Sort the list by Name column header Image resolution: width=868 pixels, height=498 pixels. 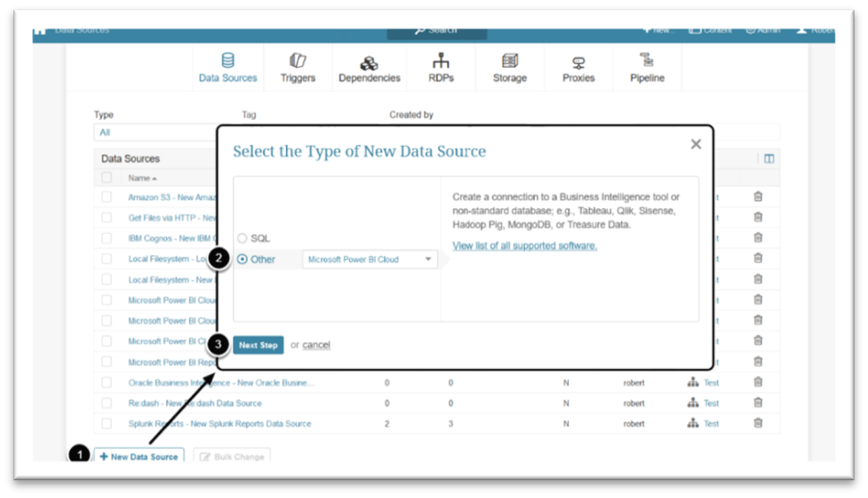point(142,178)
